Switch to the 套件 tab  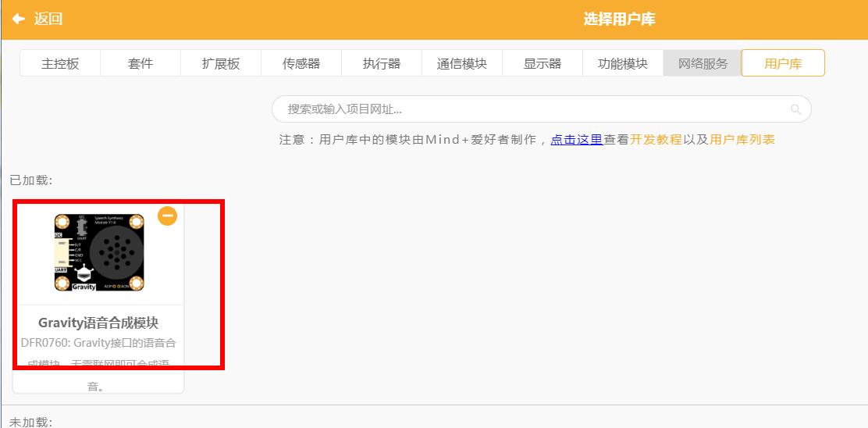pyautogui.click(x=141, y=63)
